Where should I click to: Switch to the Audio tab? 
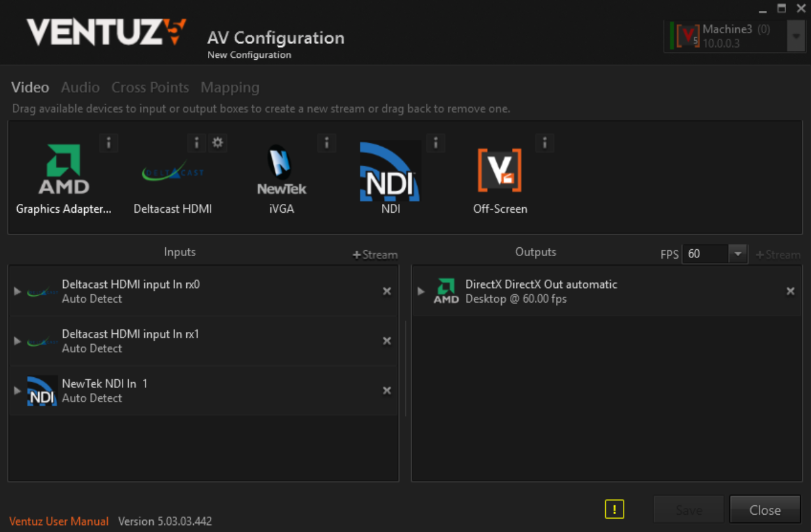(80, 87)
